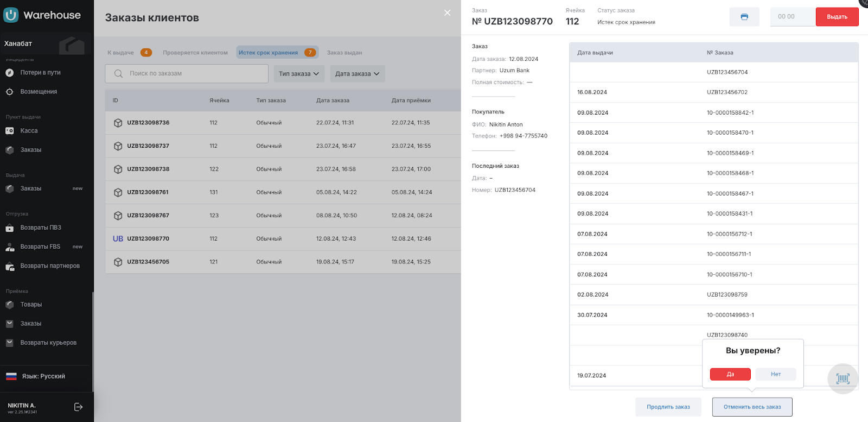
Task: Click the print icon button
Action: (744, 17)
